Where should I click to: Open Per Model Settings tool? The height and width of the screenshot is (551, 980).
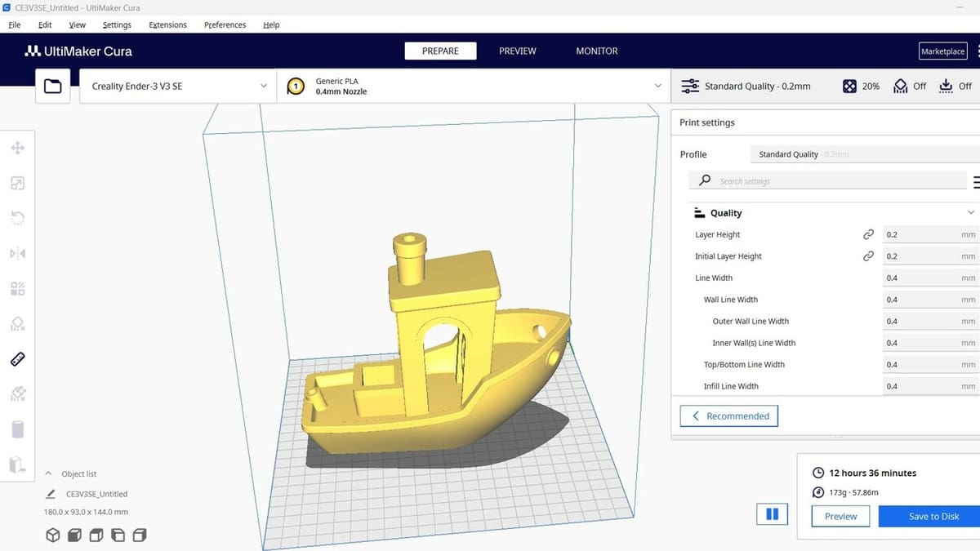click(x=17, y=288)
